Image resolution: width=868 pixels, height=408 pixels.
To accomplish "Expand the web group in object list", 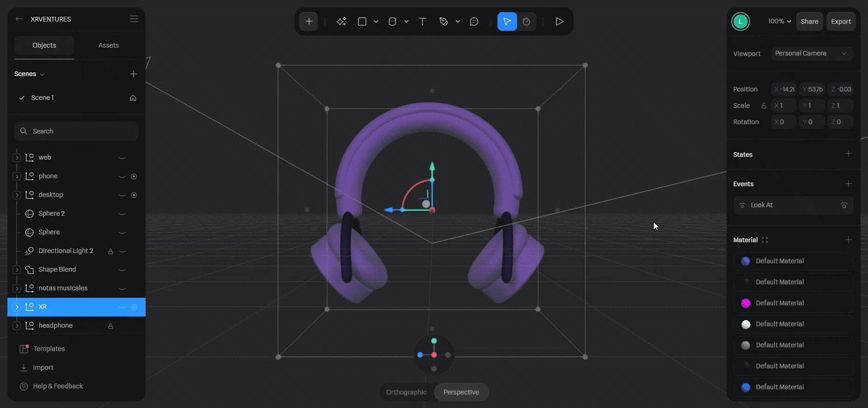I will click(x=17, y=158).
